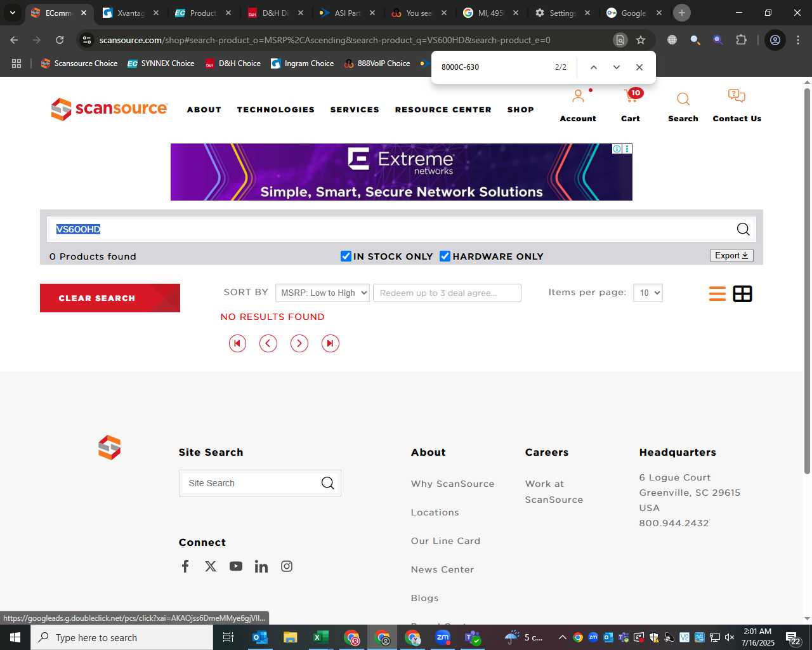
Task: Switch to the D&H browser tab
Action: 275,13
